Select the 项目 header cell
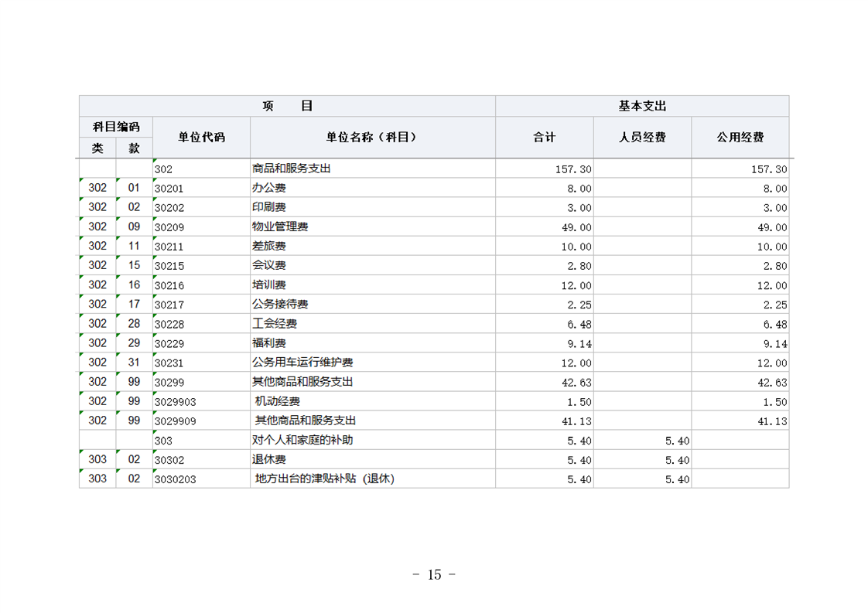This screenshot has width=868, height=613. [x=287, y=106]
